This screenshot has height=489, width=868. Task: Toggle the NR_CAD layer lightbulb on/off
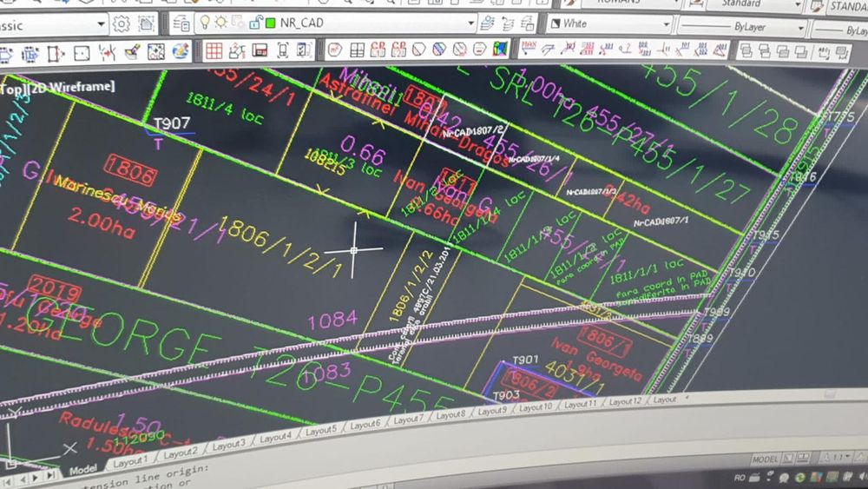pos(205,23)
